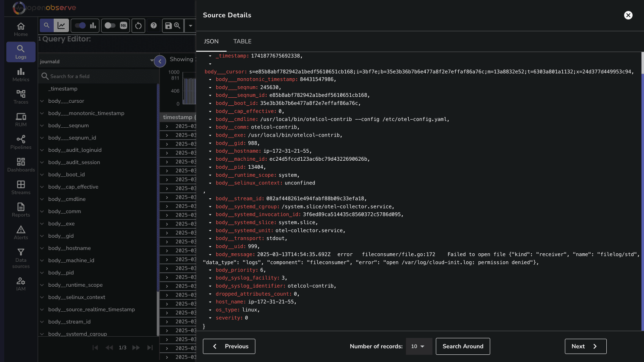Click the help question mark icon
Viewport: 644px width, 362px height.
pyautogui.click(x=154, y=26)
